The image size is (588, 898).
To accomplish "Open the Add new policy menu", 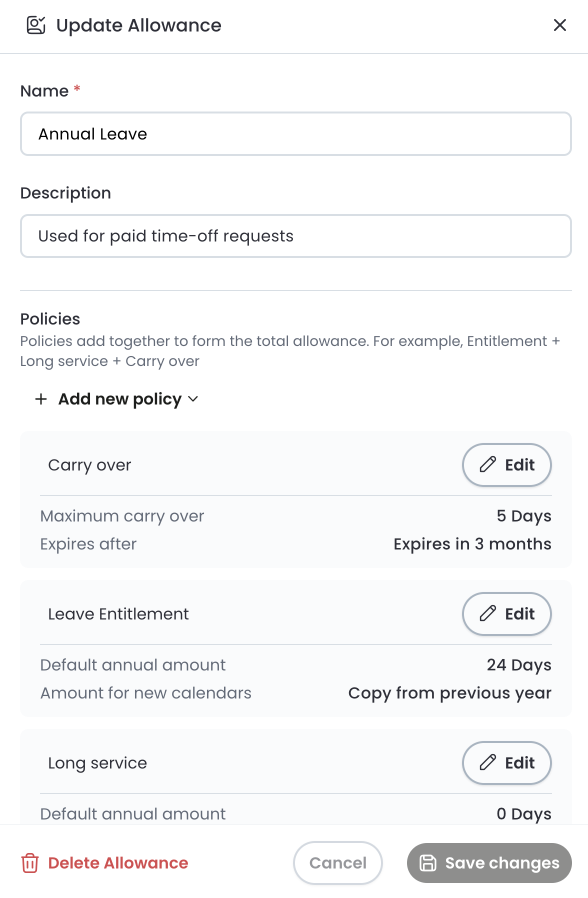I will [116, 399].
